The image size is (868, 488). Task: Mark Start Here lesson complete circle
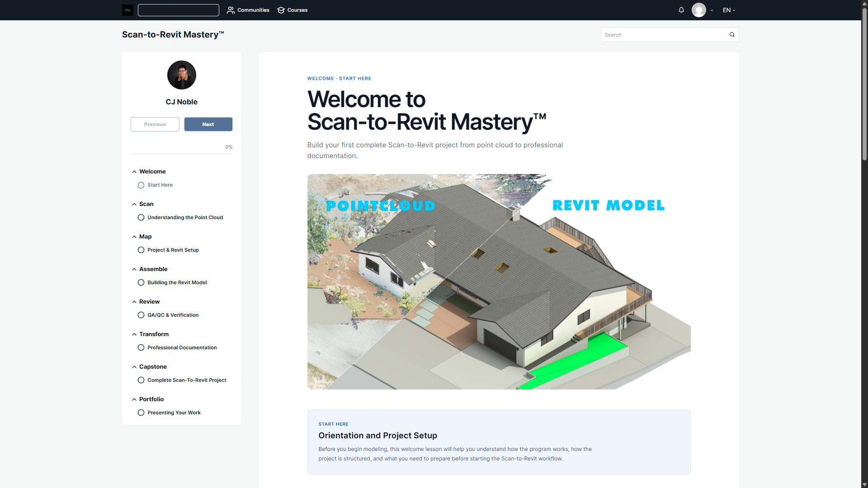(141, 185)
